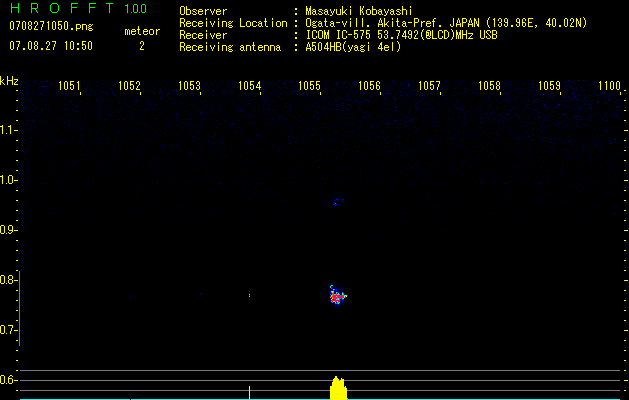Click time axis label 1056
The height and width of the screenshot is (400, 629).
369,86
